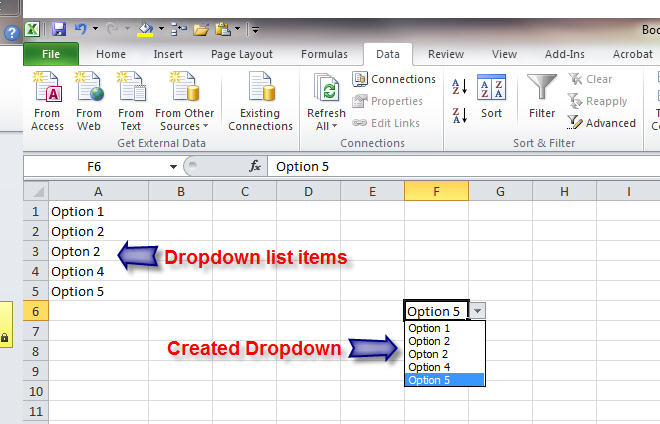Click cell F6 dropdown arrow button
Screen dimensions: 660x424
tap(477, 311)
